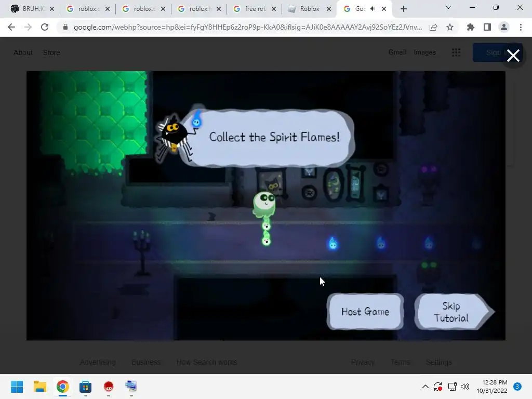Skip the game tutorial
Viewport: 532px width, 399px height.
[454, 312]
